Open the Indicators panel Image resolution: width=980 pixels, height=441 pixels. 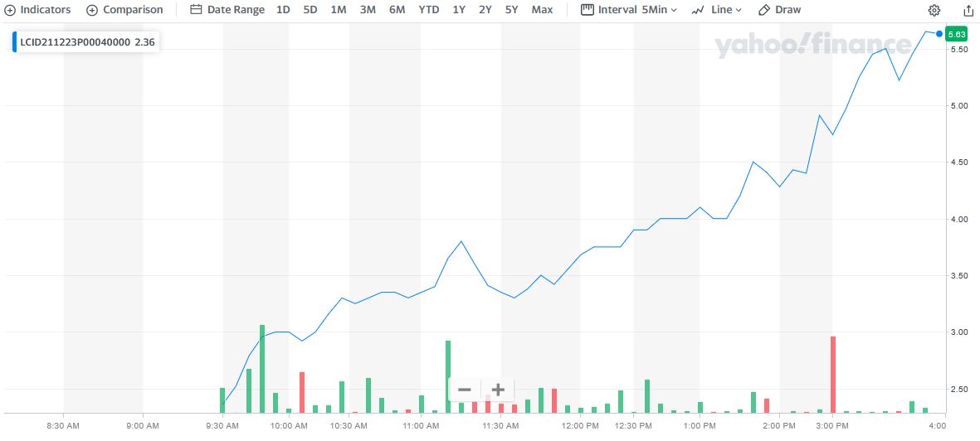point(38,10)
